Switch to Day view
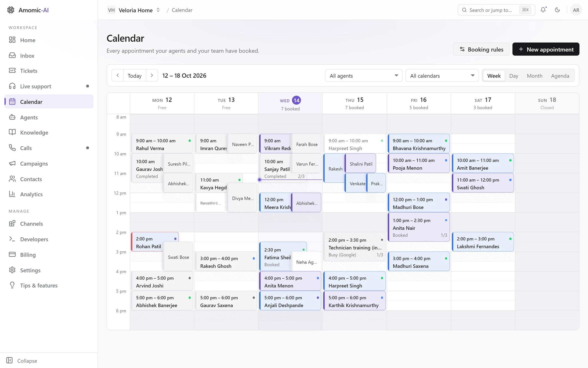 514,76
